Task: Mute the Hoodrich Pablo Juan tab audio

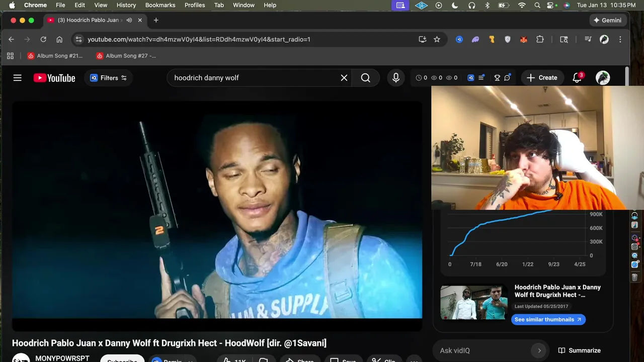Action: [x=129, y=20]
